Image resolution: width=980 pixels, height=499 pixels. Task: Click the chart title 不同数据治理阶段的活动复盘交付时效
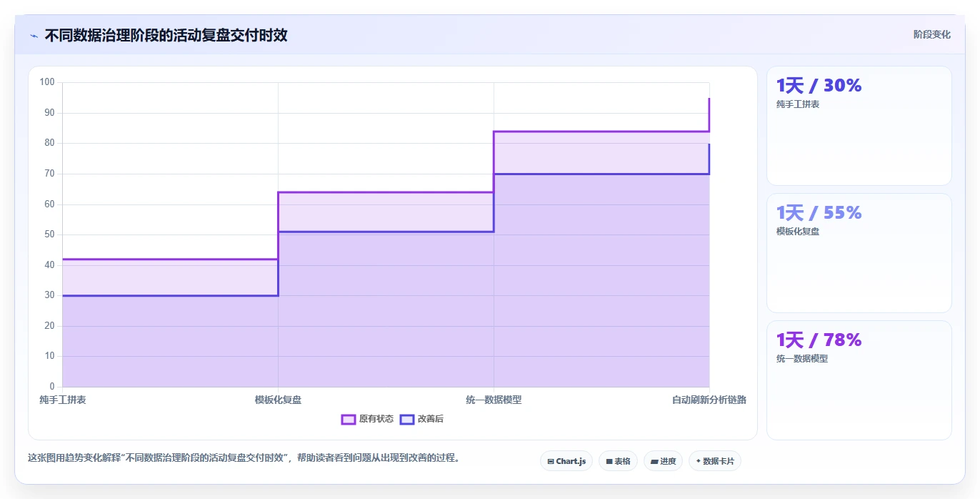166,35
